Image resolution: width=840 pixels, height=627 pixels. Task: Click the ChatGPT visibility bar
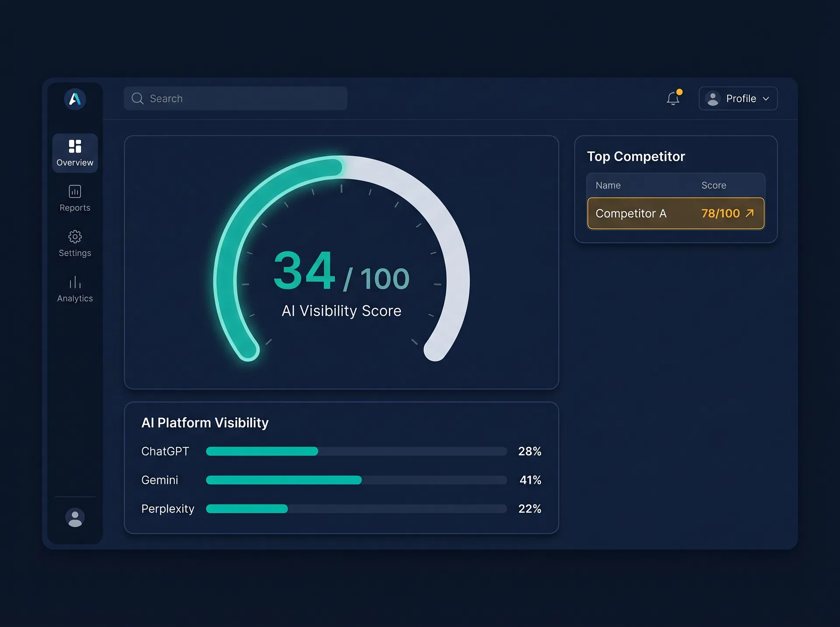coord(356,451)
